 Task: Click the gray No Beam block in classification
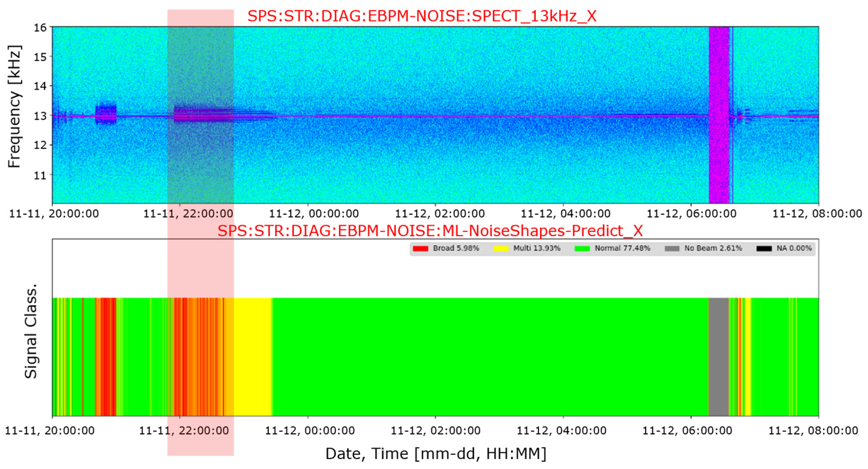(719, 357)
